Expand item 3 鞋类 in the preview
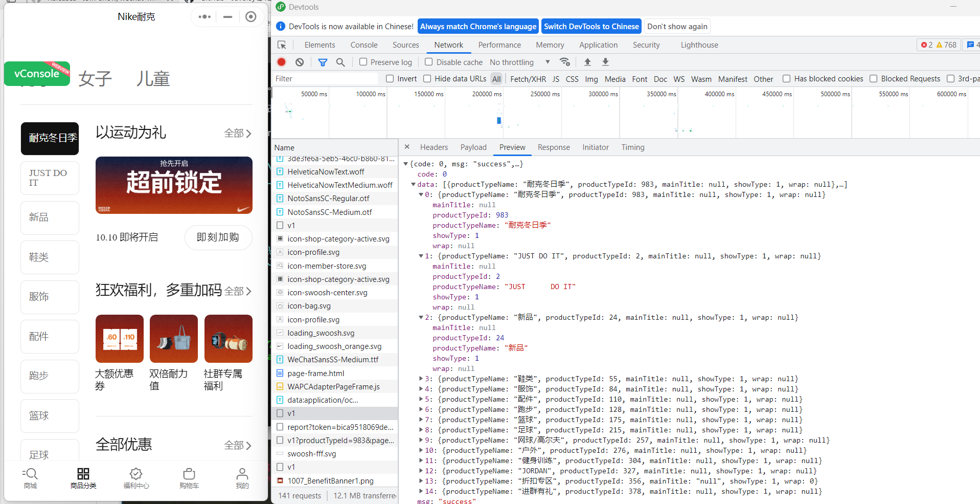This screenshot has width=980, height=504. [x=421, y=379]
